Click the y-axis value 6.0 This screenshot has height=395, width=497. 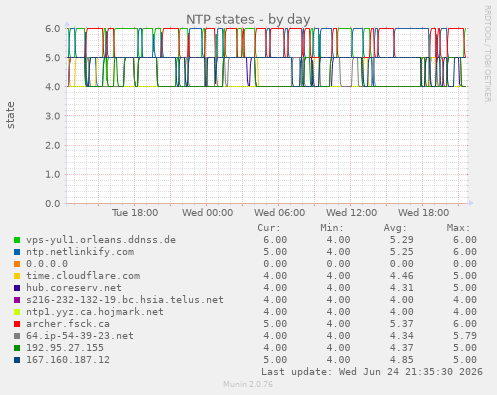click(x=53, y=29)
